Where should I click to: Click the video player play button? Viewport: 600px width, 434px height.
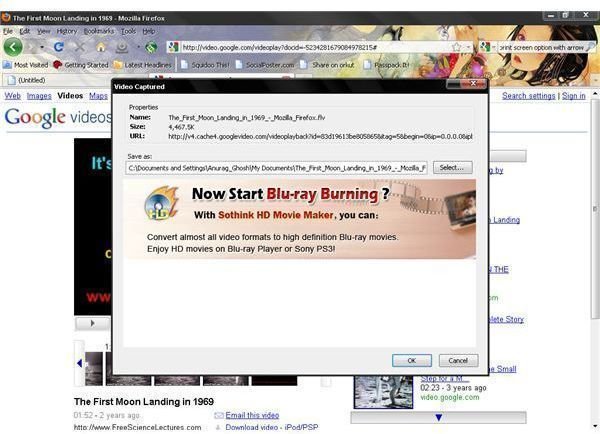tap(92, 323)
